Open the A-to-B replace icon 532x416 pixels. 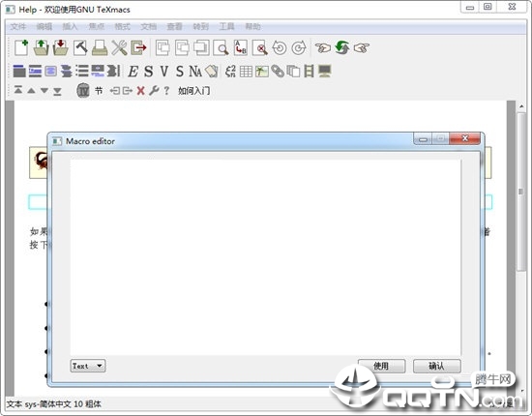tap(241, 47)
